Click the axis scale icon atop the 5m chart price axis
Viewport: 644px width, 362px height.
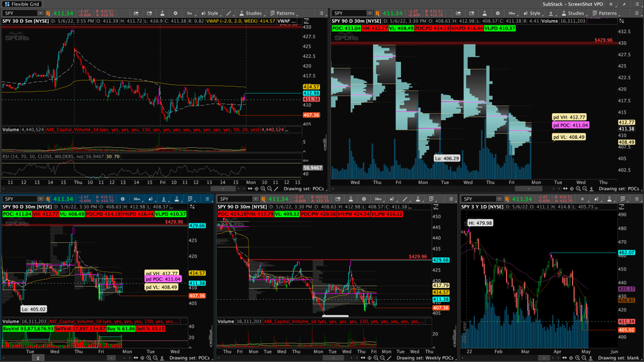(306, 21)
